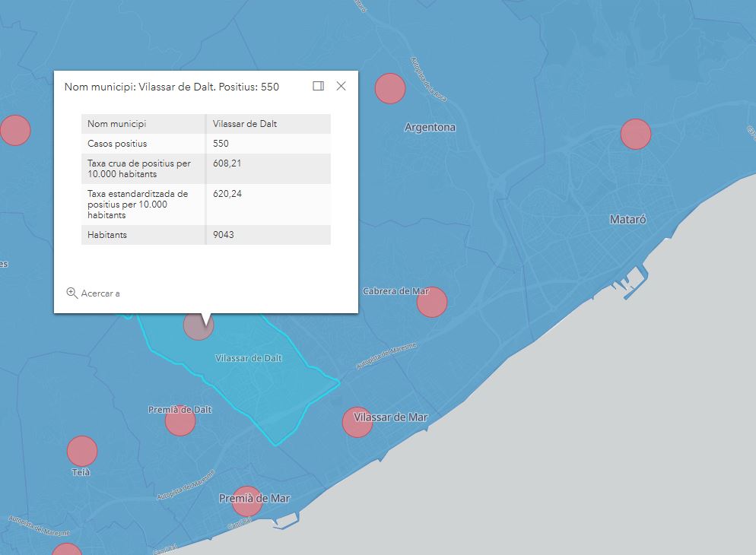Click the '620,24' rate value
This screenshot has height=555, width=756.
(227, 194)
